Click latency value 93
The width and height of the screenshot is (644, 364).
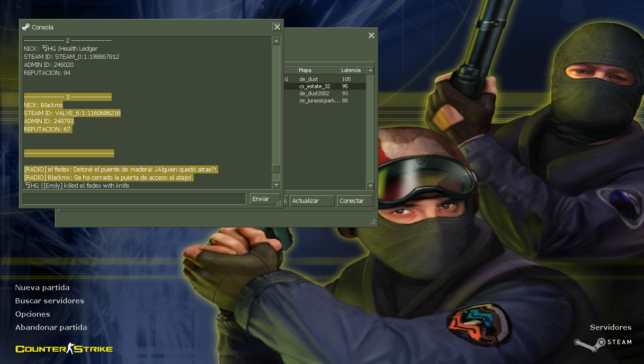pos(345,93)
